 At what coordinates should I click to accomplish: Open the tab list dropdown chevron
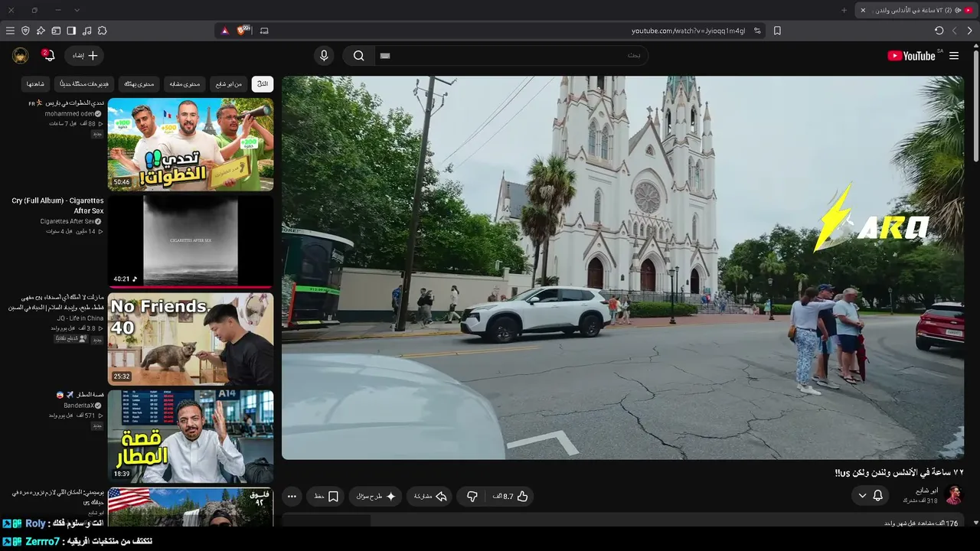point(77,10)
